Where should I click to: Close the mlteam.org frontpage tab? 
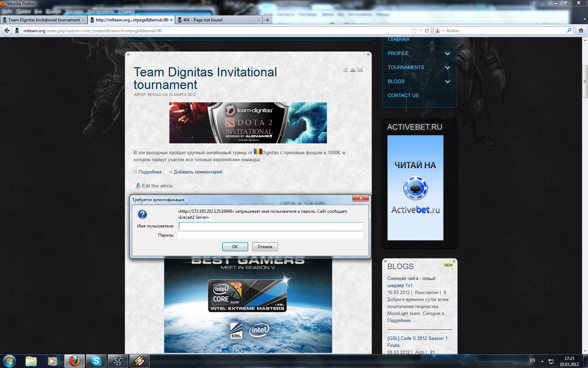pyautogui.click(x=171, y=20)
